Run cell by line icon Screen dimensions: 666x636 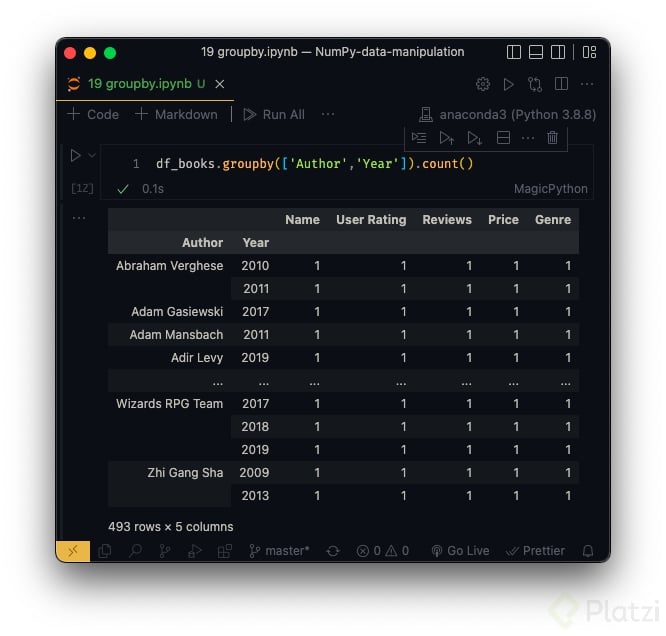pyautogui.click(x=419, y=138)
